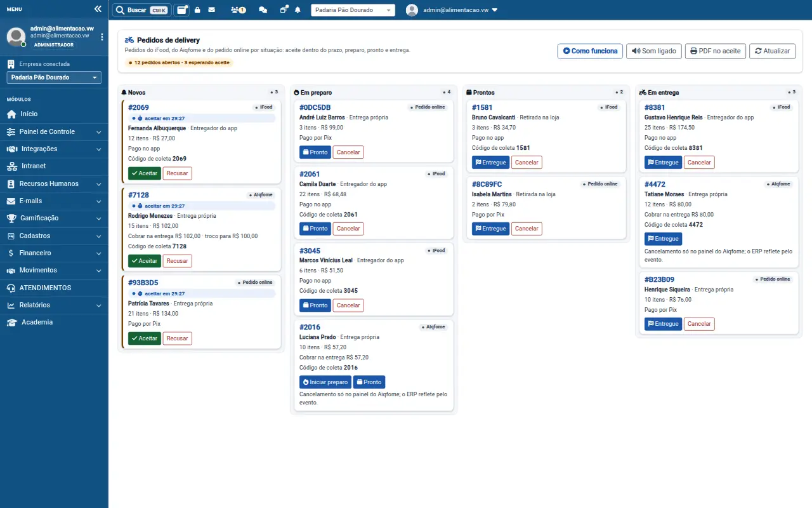Expand the Relatórios module
The width and height of the screenshot is (812, 508).
54,305
